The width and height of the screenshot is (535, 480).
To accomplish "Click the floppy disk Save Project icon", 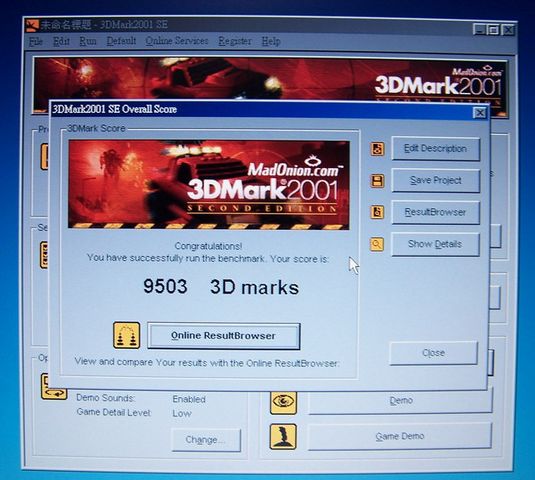I will [377, 181].
